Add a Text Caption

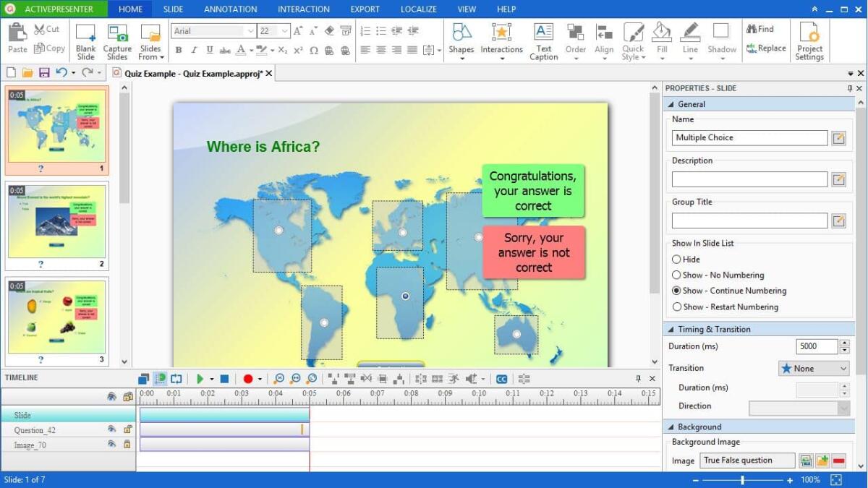coord(543,40)
